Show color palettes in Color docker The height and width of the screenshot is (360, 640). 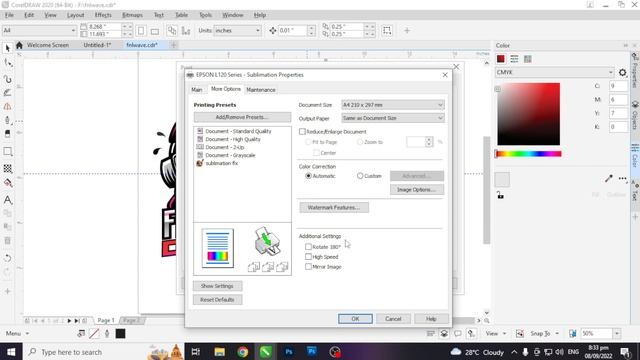point(527,59)
